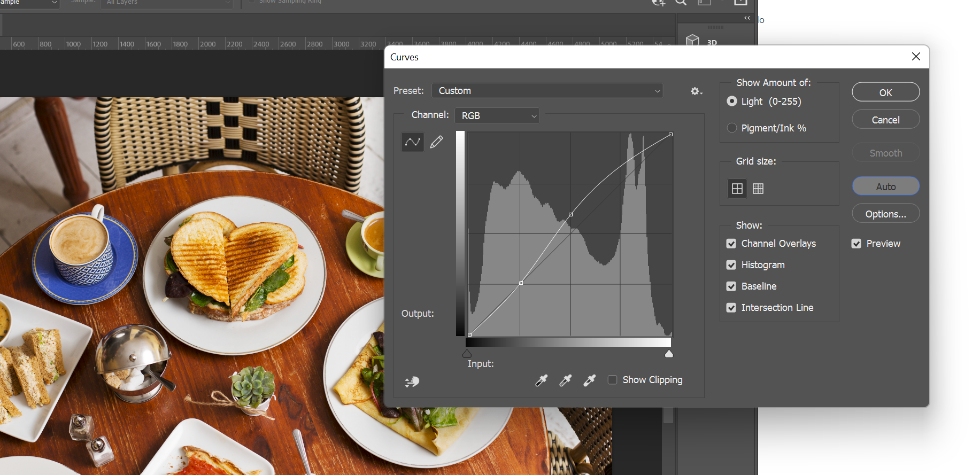Confirm curves with the OK button
Viewport: 980px width, 475px height.
(886, 92)
